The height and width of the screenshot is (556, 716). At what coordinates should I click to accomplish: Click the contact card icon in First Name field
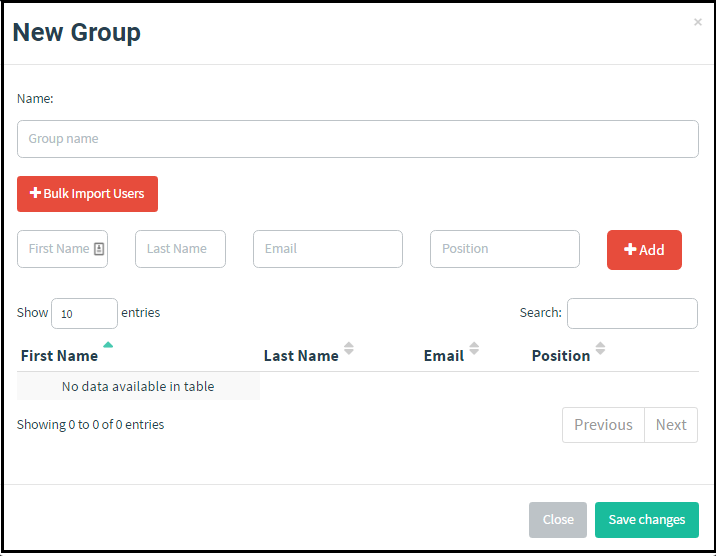coord(99,249)
